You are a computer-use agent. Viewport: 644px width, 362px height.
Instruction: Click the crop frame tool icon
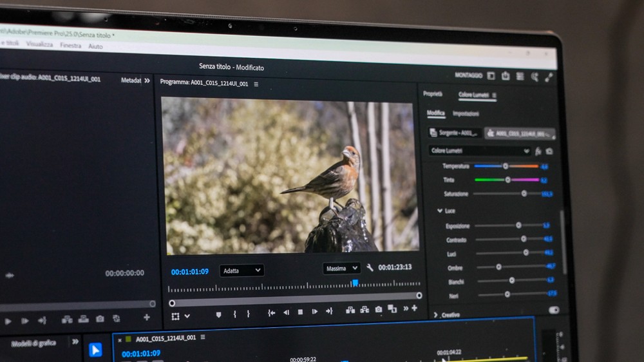(x=175, y=316)
